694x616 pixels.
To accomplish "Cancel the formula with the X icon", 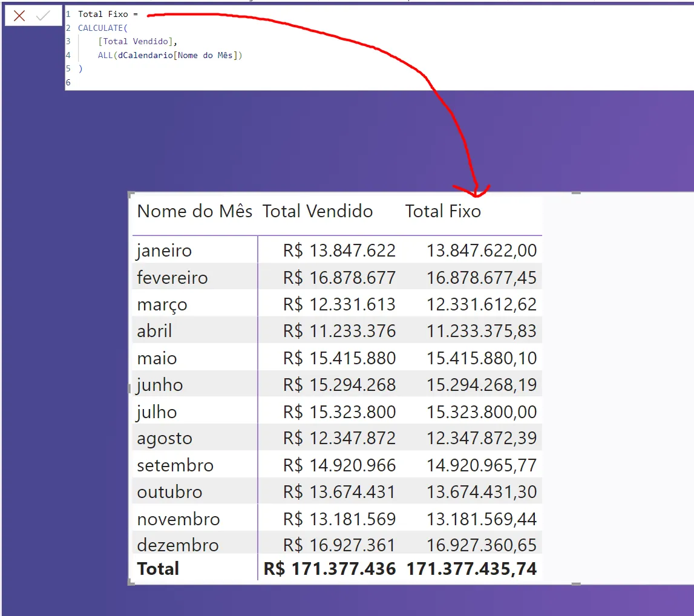I will click(19, 16).
